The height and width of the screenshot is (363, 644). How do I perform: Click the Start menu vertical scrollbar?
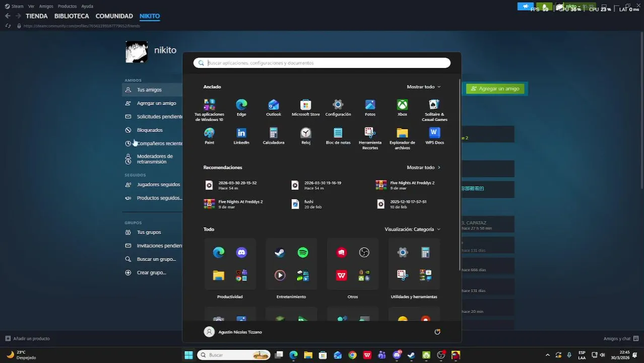460,174
